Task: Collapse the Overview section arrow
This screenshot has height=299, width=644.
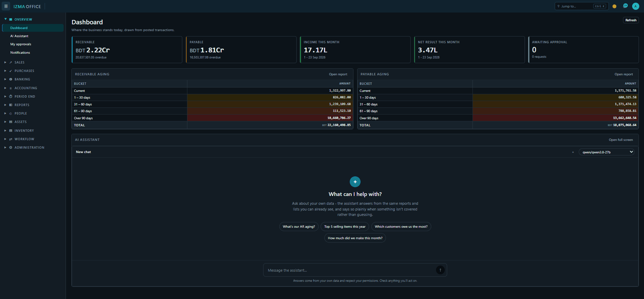Action: (x=5, y=19)
